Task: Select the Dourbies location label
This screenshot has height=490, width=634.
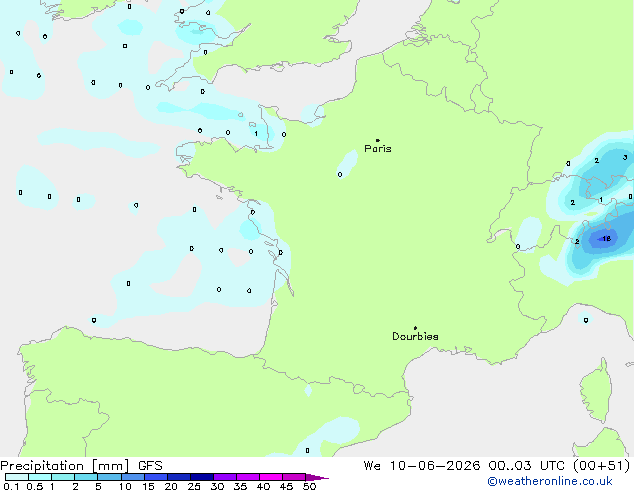Action: click(x=415, y=336)
